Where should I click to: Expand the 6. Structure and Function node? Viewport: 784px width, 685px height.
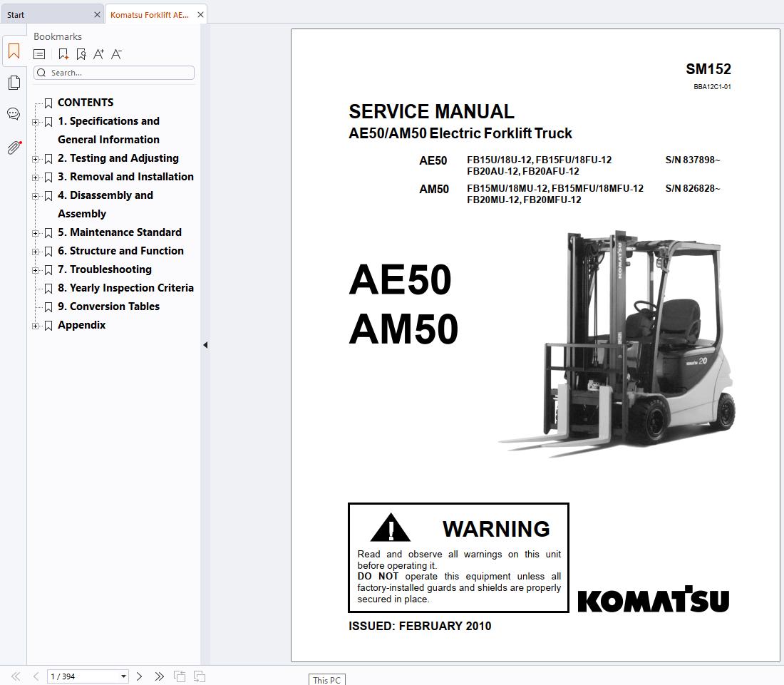click(35, 252)
